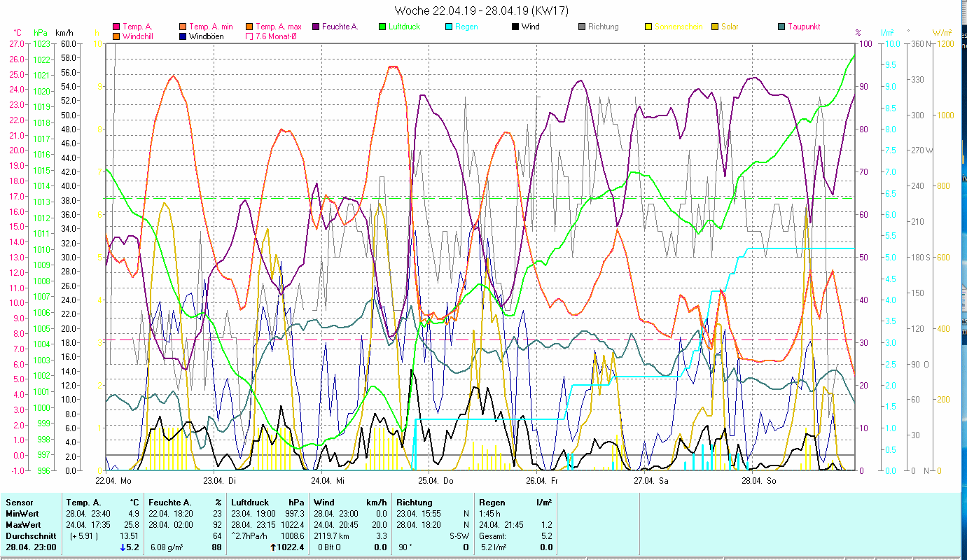Viewport: 967px width, 560px height.
Task: Toggle the hollow 7.6 Monat-Ø legend box
Action: coord(249,36)
